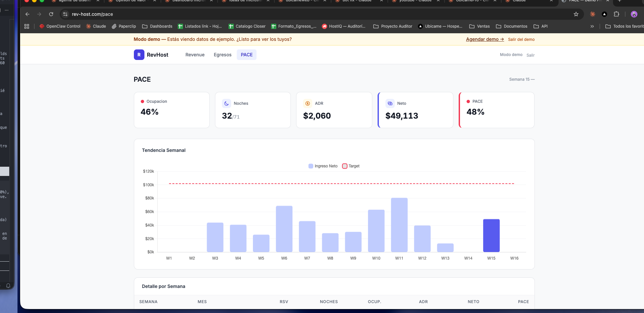The width and height of the screenshot is (644, 313).
Task: Reload the page with the refresh icon
Action: pos(51,14)
